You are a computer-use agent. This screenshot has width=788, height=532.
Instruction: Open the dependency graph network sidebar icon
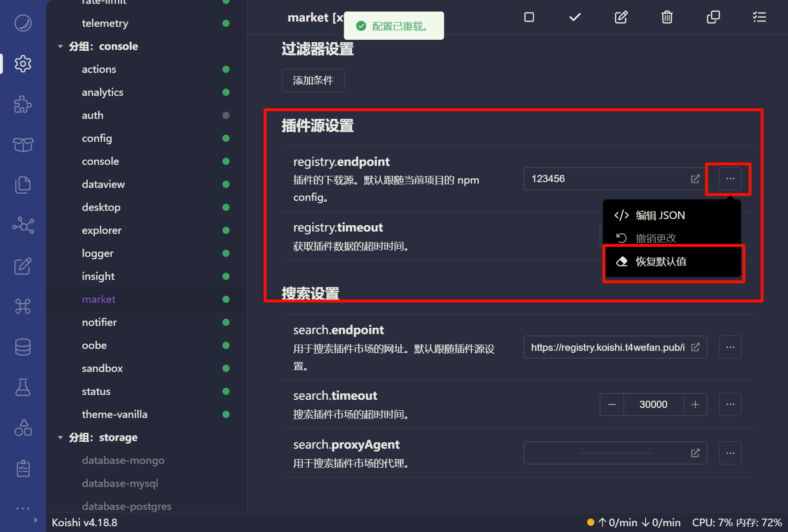23,225
